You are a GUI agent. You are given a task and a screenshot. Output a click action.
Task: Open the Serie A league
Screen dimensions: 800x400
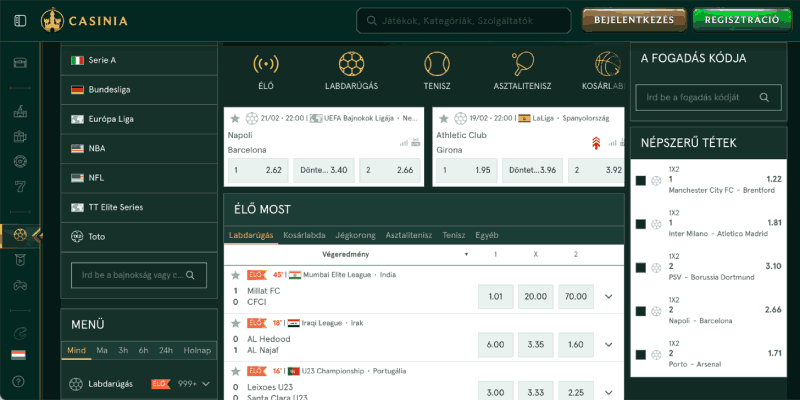point(139,60)
